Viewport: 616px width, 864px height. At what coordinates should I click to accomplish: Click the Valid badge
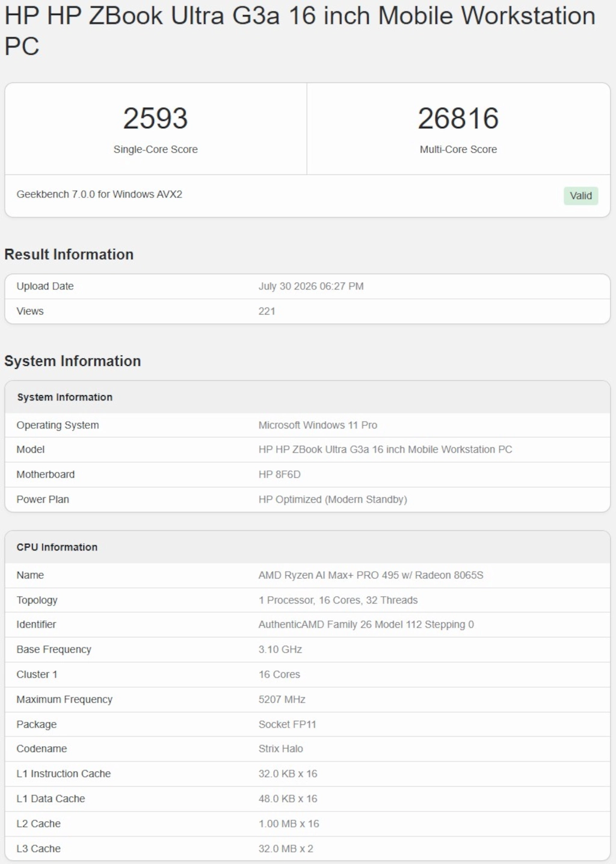point(581,196)
